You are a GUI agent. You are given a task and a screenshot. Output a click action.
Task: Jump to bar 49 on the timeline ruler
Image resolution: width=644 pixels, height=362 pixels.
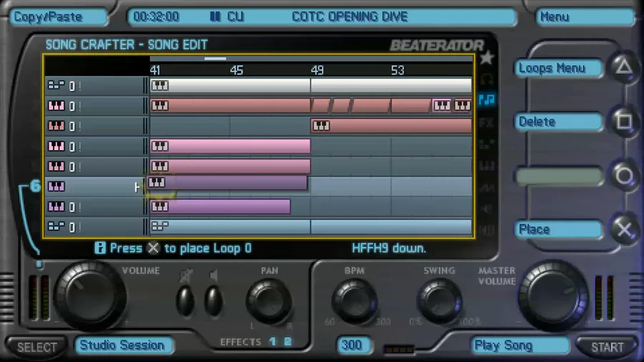click(317, 70)
